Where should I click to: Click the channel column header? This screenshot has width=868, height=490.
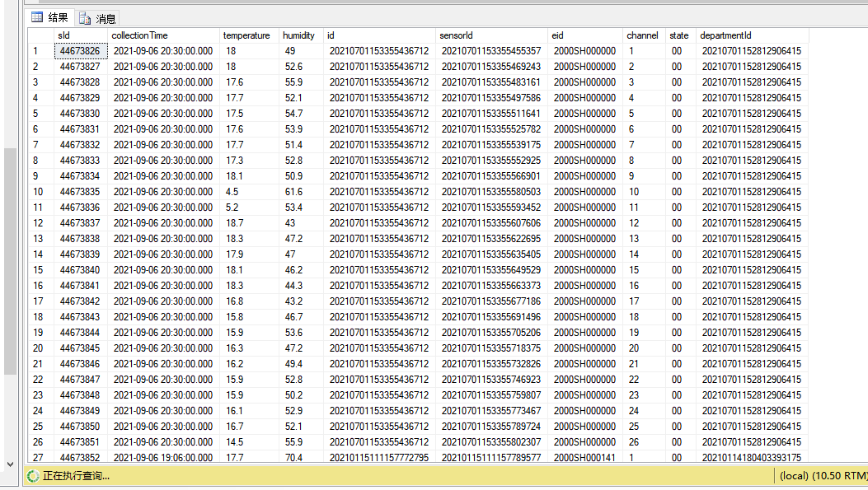point(642,35)
